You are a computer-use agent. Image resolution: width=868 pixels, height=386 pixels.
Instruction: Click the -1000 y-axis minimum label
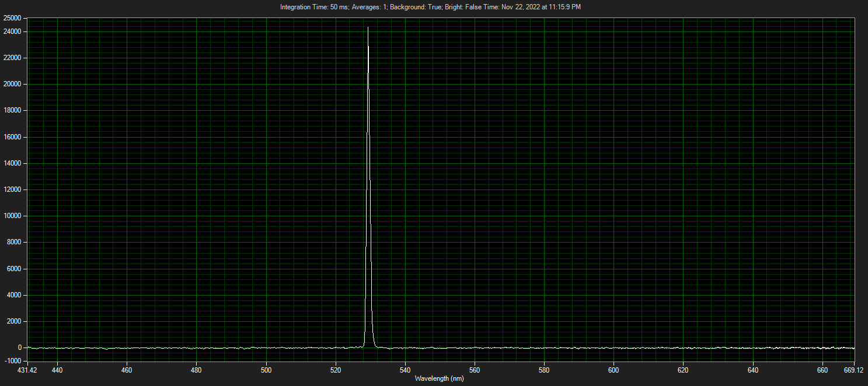click(12, 361)
